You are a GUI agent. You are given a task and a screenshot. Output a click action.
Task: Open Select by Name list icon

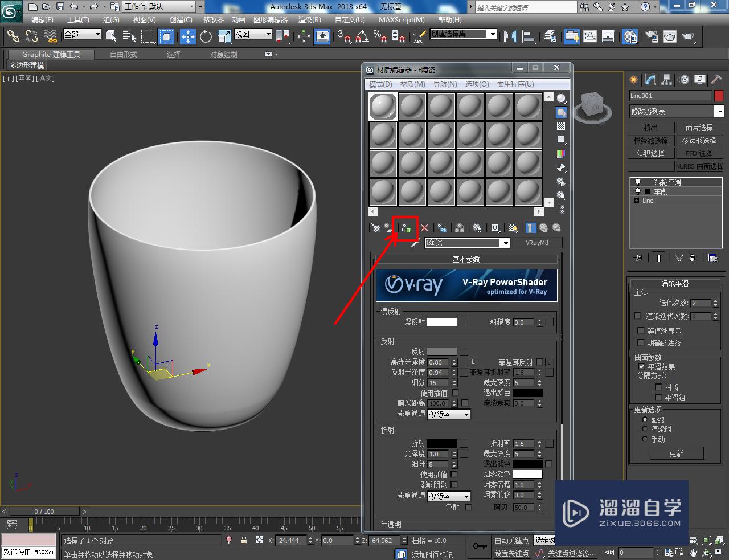(129, 36)
